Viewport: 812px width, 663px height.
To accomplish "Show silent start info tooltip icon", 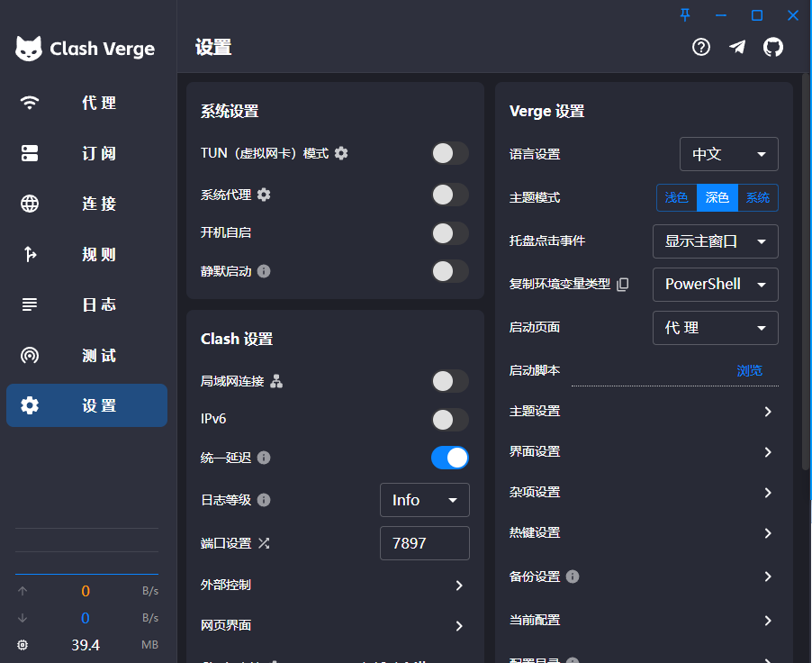I will [x=264, y=271].
